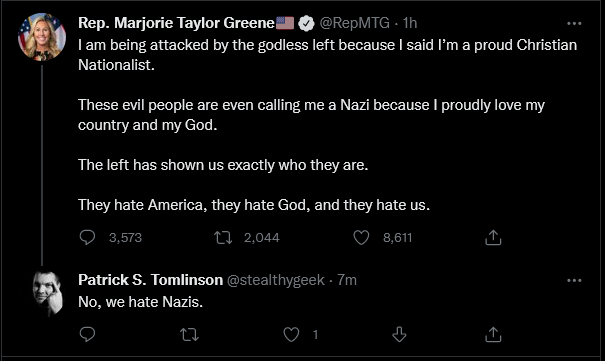The height and width of the screenshot is (361, 605).
Task: Open more options for Tomlinson's reply
Action: (574, 280)
